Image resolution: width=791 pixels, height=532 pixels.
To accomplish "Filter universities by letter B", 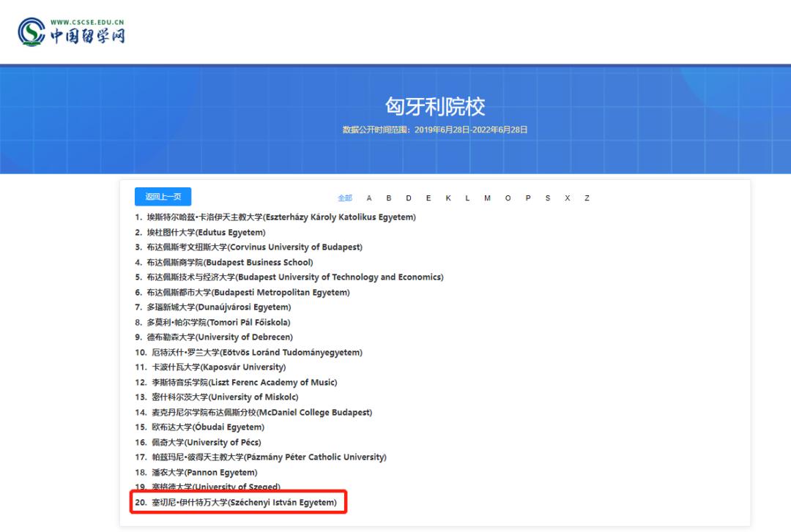I will tap(389, 198).
